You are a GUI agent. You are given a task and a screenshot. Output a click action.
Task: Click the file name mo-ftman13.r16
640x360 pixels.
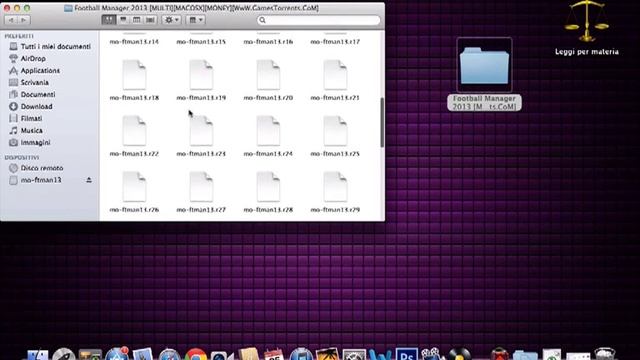268,42
